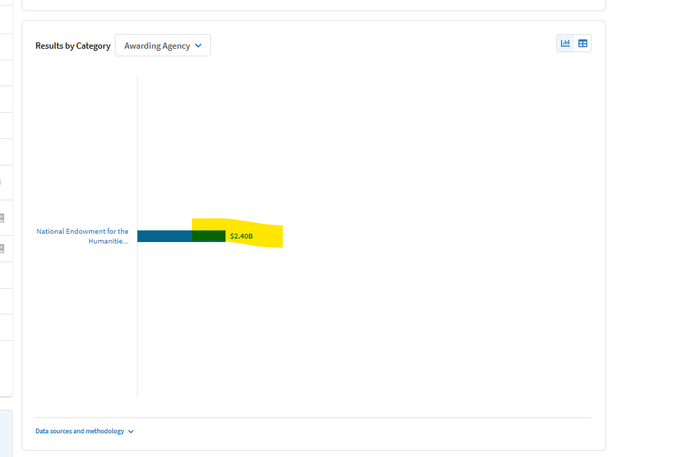Image resolution: width=680 pixels, height=457 pixels.
Task: Click the lower cut-off icon on left edge
Action: pos(2,248)
